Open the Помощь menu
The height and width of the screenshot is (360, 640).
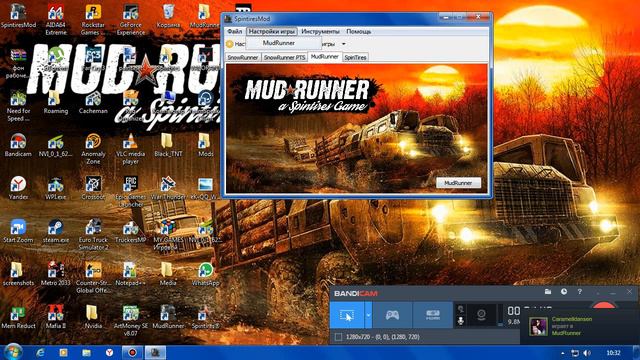(x=359, y=31)
